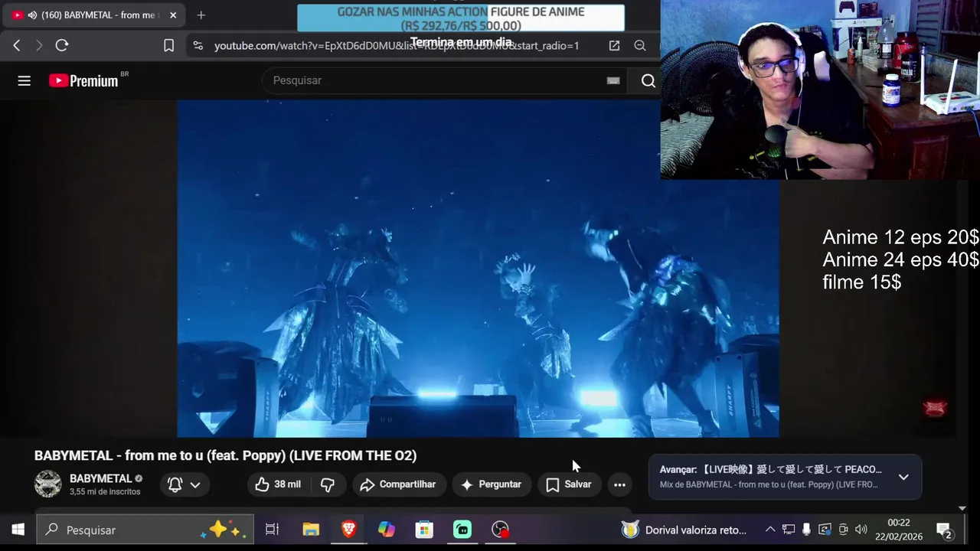The image size is (980, 551).
Task: Open the link in app icon in address bar
Action: click(x=614, y=46)
